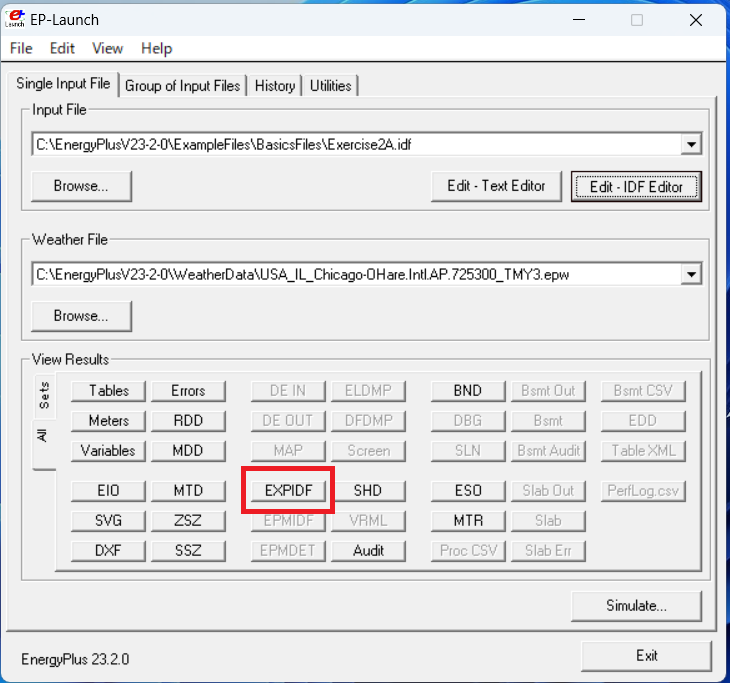Viewport: 730px width, 683px height.
Task: Open the RDD file
Action: click(188, 421)
